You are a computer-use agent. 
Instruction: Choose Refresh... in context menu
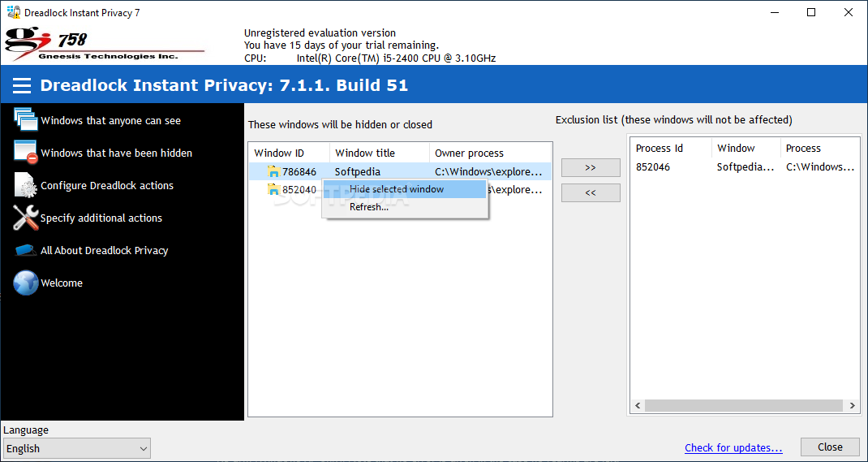pyautogui.click(x=405, y=207)
